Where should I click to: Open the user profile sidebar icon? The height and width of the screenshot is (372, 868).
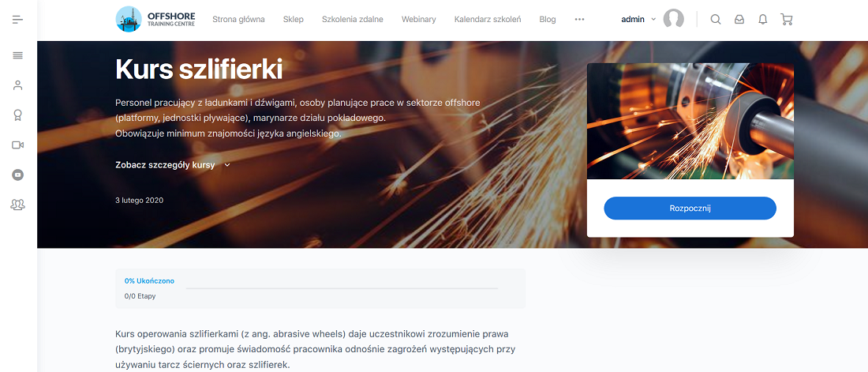[17, 85]
